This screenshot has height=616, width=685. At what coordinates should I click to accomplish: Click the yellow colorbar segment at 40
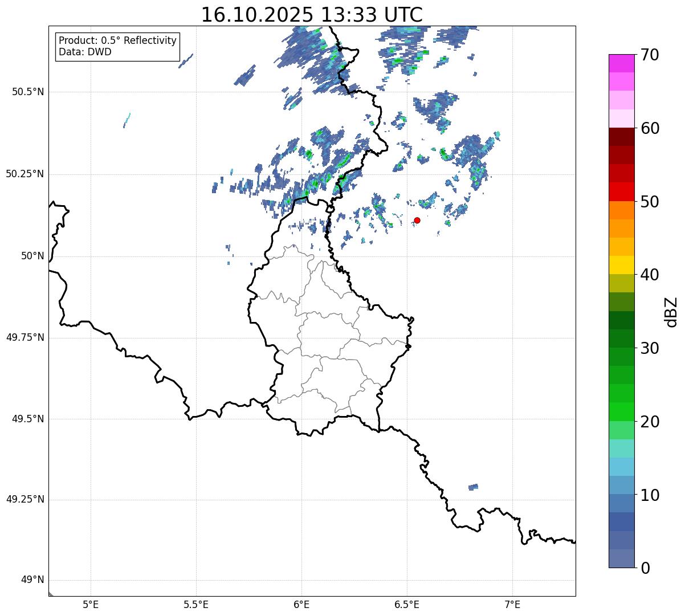622,265
